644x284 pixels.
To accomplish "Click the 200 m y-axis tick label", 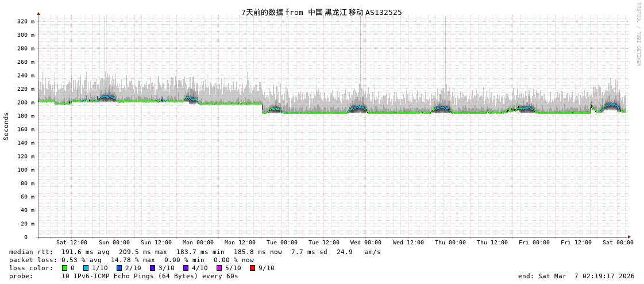I will pyautogui.click(x=25, y=102).
